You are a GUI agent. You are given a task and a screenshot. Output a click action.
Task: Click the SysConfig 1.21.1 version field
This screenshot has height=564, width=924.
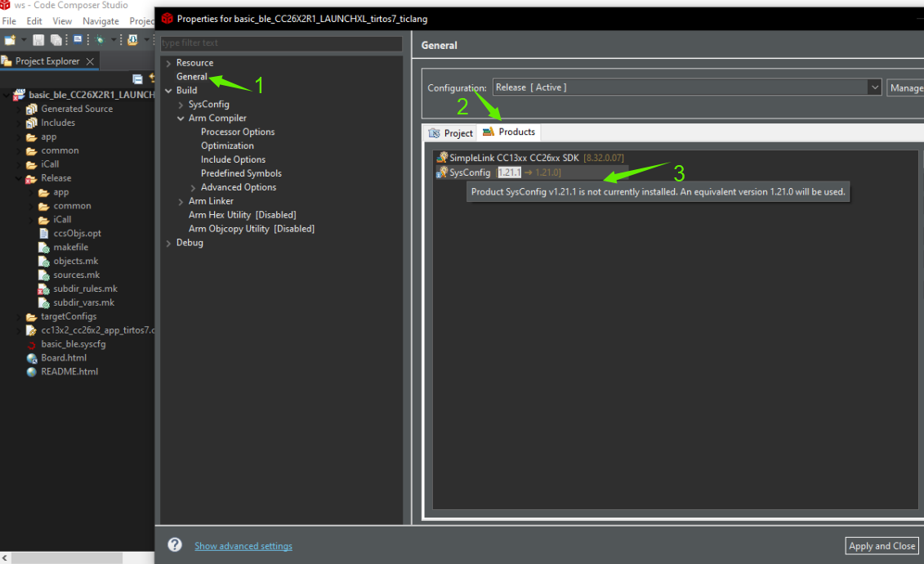[x=509, y=172]
